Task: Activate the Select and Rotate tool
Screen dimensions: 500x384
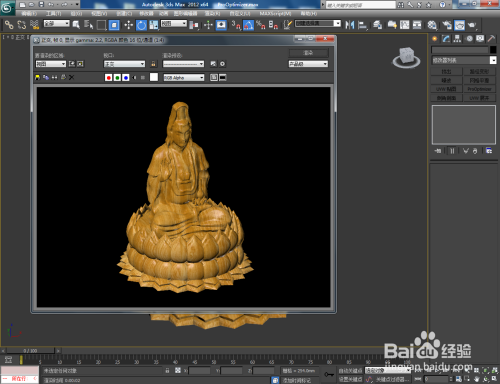Action: [141, 25]
